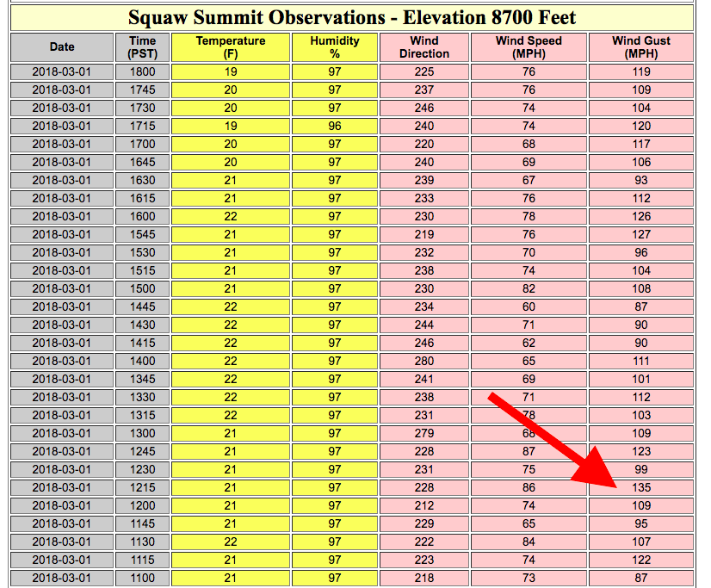Select wind gust '103' in the 1315 row
Image resolution: width=711 pixels, height=588 pixels.
[641, 416]
